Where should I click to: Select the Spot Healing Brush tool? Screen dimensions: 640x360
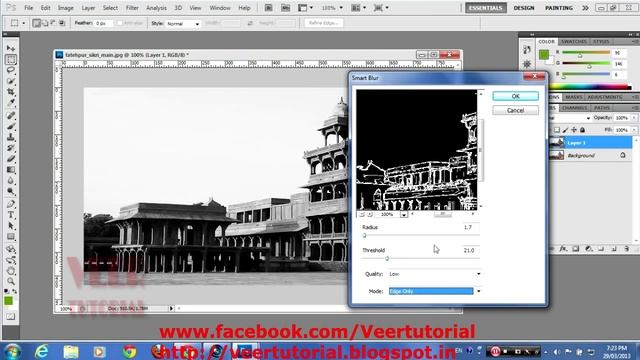click(11, 116)
